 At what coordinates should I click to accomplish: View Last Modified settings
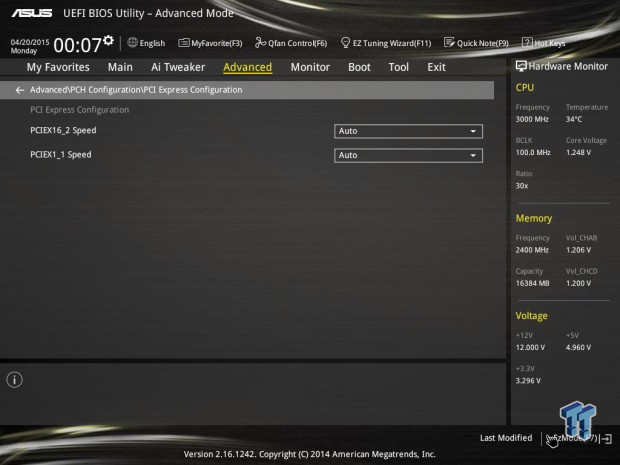coord(506,438)
